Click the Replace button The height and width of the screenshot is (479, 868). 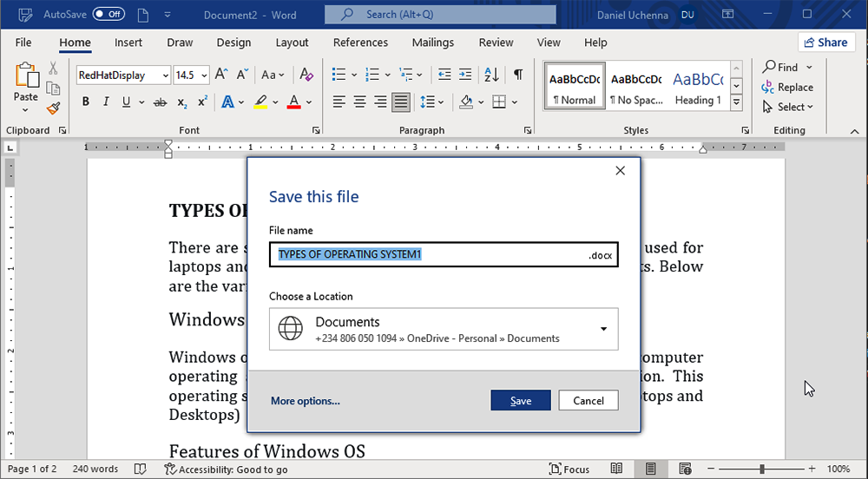coord(787,88)
